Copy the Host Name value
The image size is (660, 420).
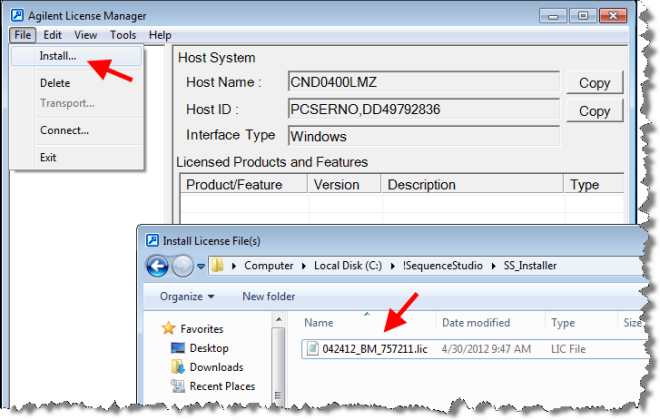(x=594, y=83)
